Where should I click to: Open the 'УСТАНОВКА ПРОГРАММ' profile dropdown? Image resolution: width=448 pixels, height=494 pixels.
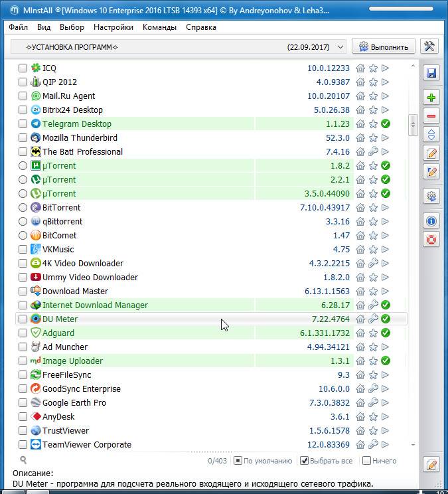point(178,47)
